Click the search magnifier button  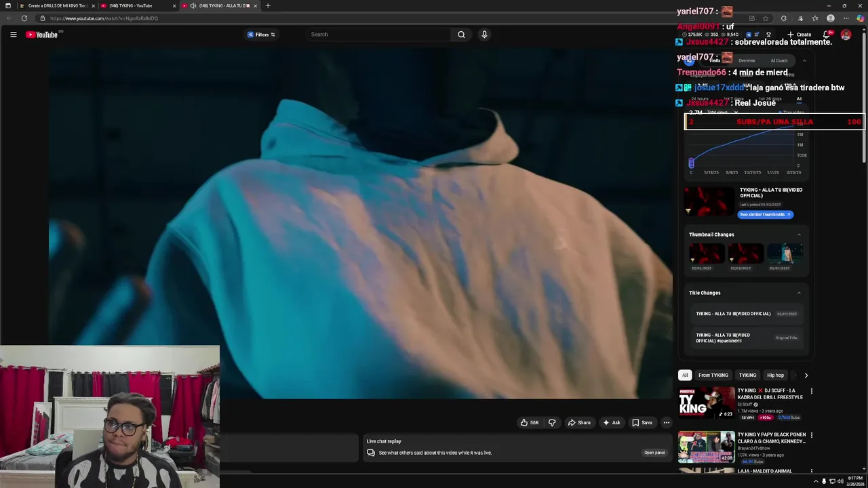click(x=461, y=35)
